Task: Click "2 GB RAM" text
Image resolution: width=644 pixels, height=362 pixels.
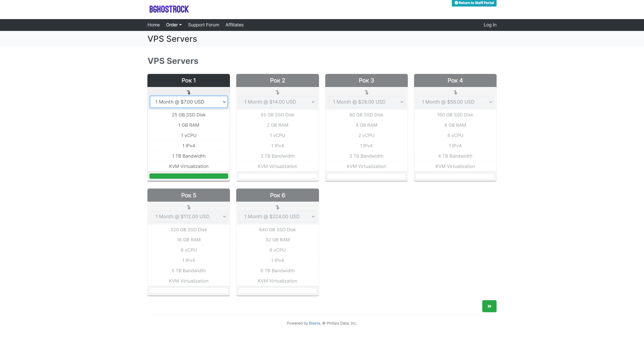Action: pos(277,125)
